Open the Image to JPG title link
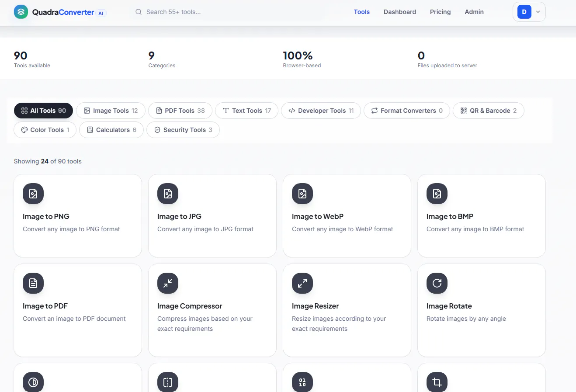This screenshot has width=576, height=392. [179, 216]
